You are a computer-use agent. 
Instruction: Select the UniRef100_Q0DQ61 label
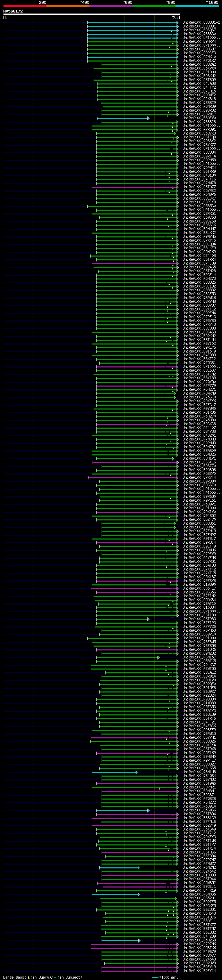(x=199, y=524)
